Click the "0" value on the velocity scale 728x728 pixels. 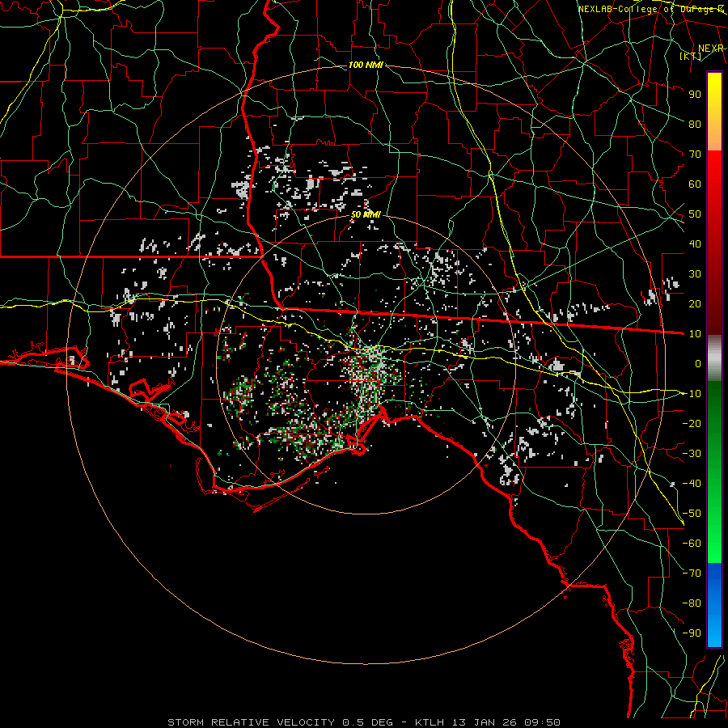tap(698, 363)
